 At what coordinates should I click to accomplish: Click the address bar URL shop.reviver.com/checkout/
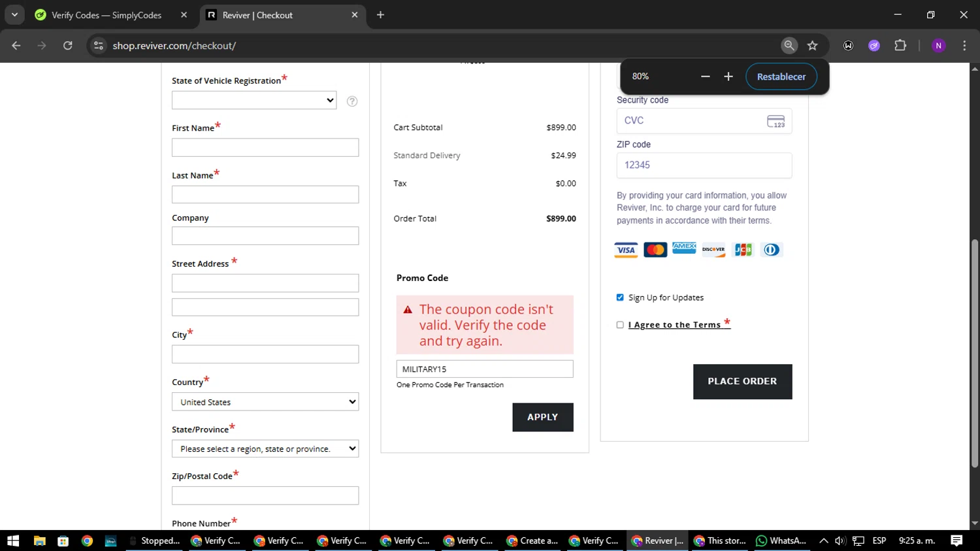tap(174, 46)
